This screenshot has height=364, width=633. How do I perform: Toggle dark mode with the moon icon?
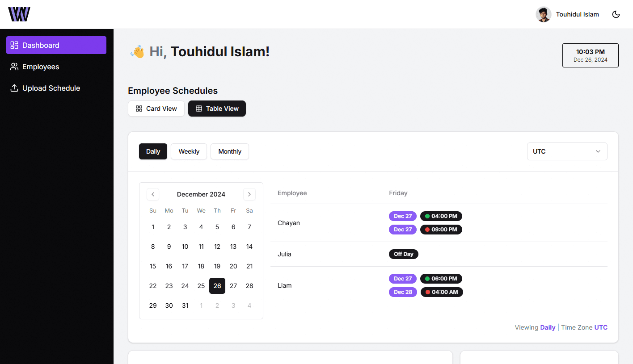[x=616, y=14]
